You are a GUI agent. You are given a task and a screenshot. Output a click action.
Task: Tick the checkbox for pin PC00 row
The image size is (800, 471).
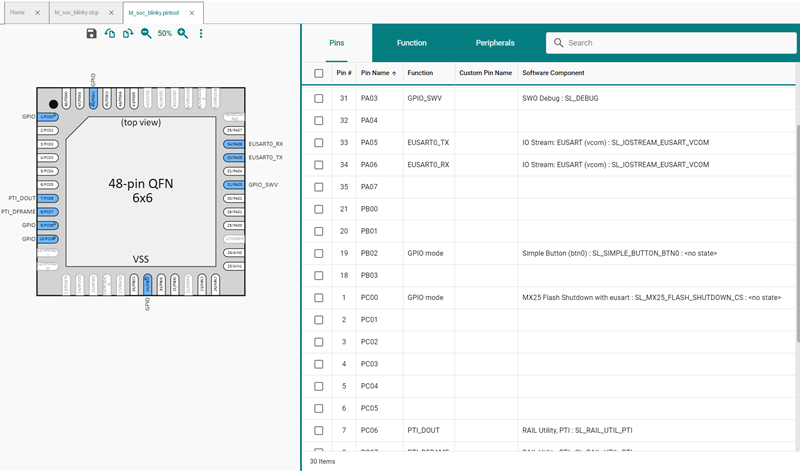(x=318, y=297)
